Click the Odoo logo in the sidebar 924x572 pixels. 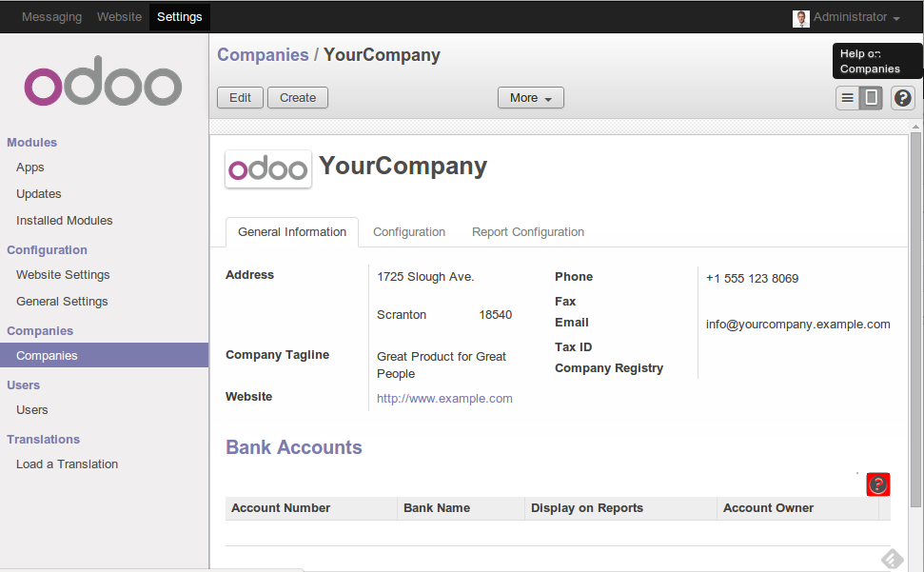coord(103,87)
